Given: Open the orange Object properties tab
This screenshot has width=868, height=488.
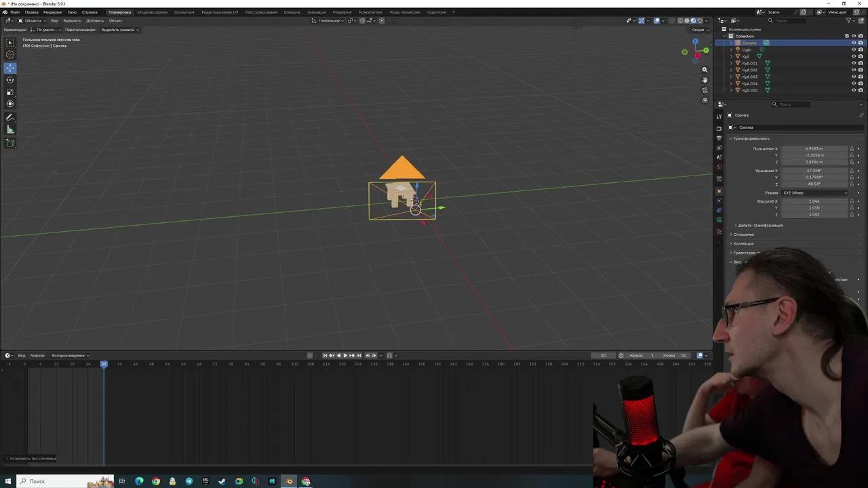Looking at the screenshot, I should click(719, 191).
